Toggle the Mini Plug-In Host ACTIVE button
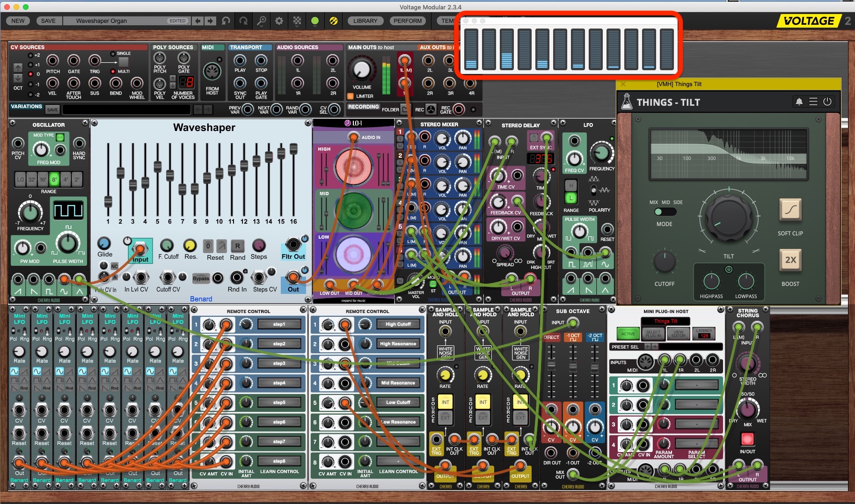The image size is (855, 504). (628, 334)
